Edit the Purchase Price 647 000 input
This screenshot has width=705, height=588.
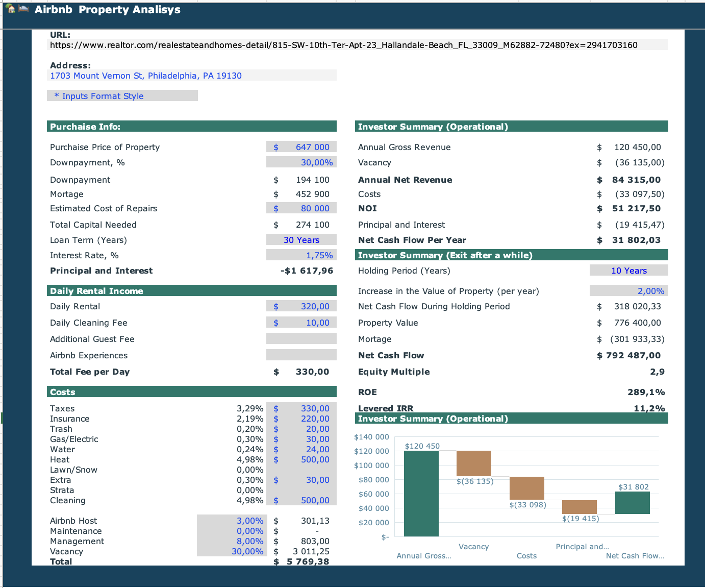(x=301, y=147)
